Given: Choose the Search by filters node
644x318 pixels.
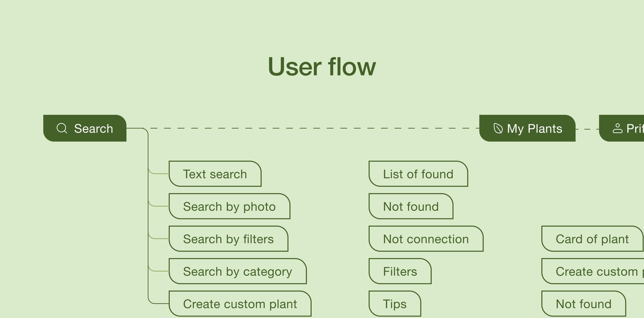Looking at the screenshot, I should click(228, 239).
